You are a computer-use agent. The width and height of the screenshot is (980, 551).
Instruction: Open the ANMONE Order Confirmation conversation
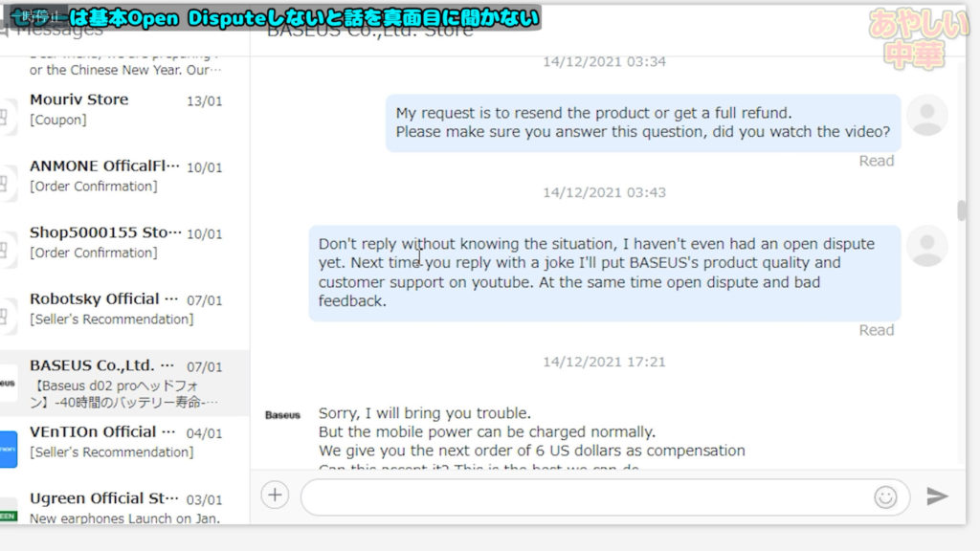click(x=125, y=176)
